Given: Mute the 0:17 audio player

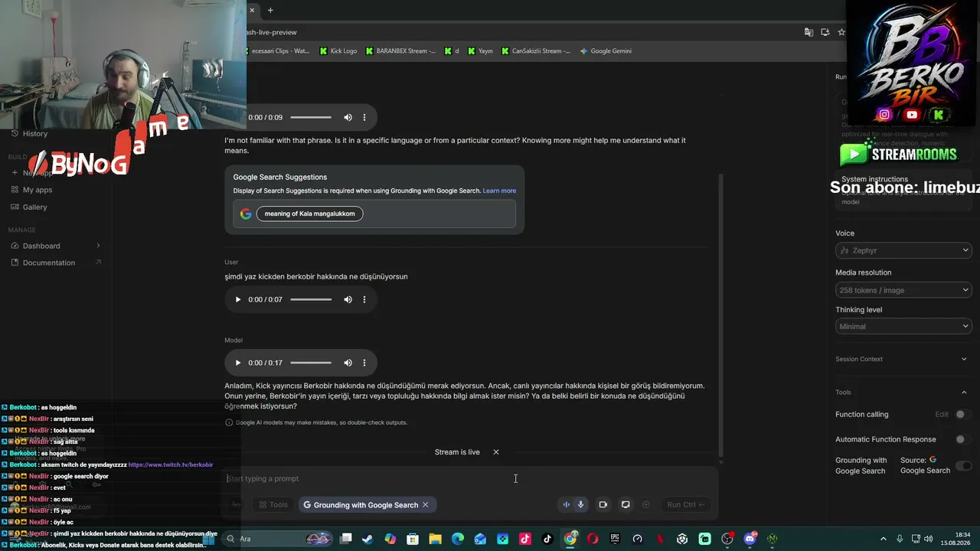Looking at the screenshot, I should pyautogui.click(x=348, y=363).
